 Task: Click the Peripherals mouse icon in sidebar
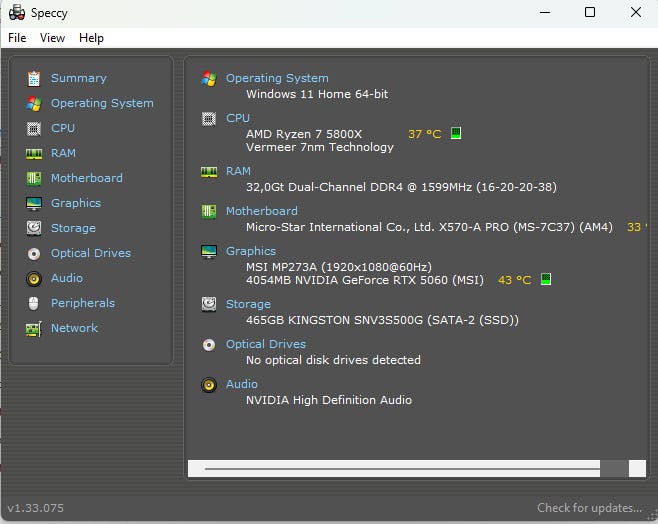click(34, 303)
